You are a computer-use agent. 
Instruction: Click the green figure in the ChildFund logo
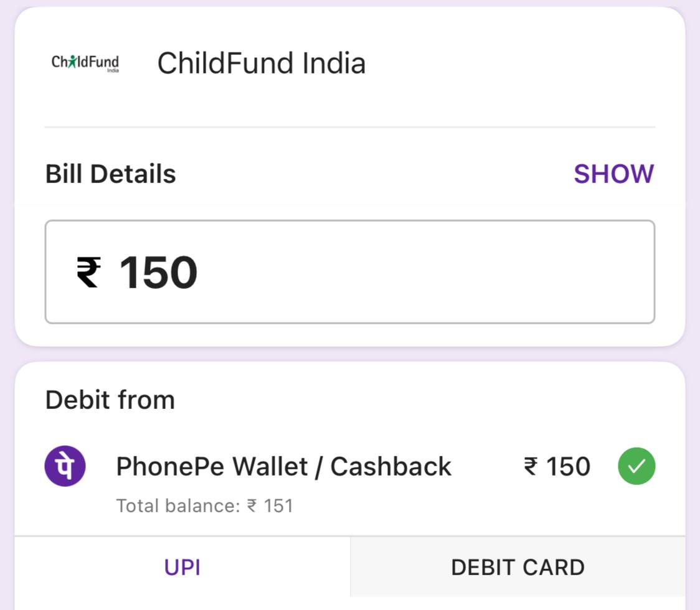click(x=72, y=62)
